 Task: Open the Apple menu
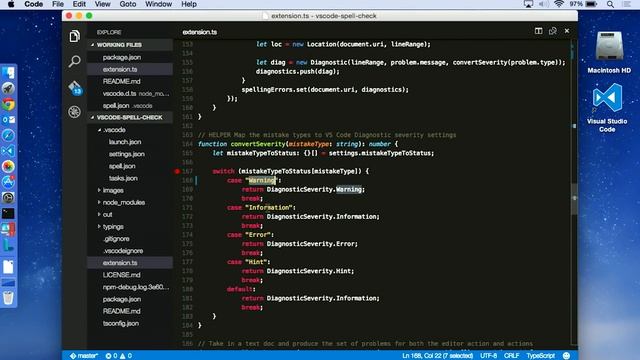11,4
